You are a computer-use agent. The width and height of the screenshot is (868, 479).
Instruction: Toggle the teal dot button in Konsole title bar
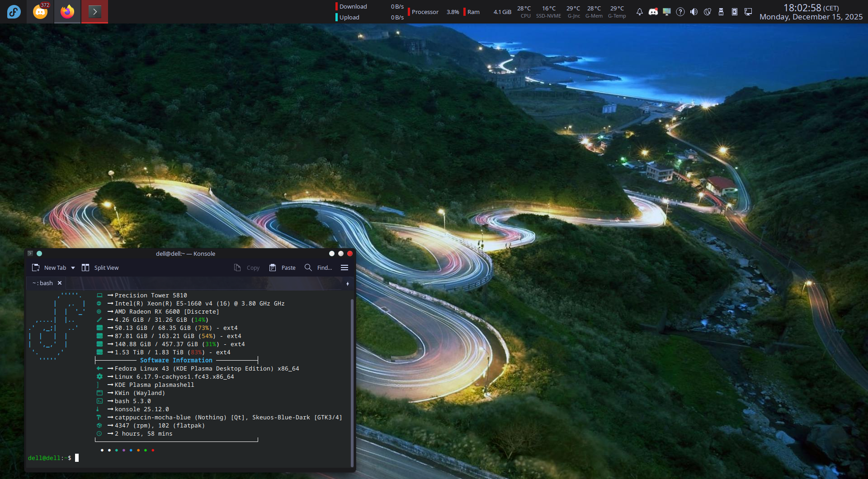(39, 254)
